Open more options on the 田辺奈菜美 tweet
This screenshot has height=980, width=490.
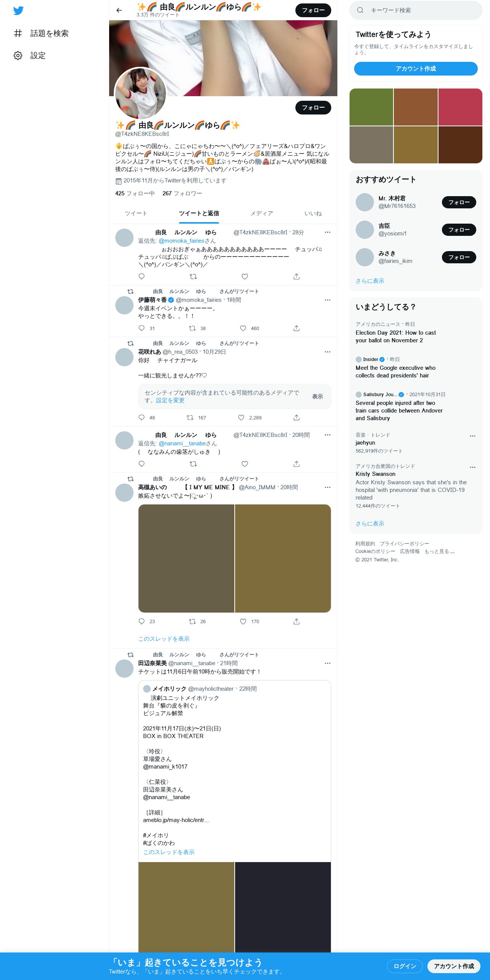(327, 663)
